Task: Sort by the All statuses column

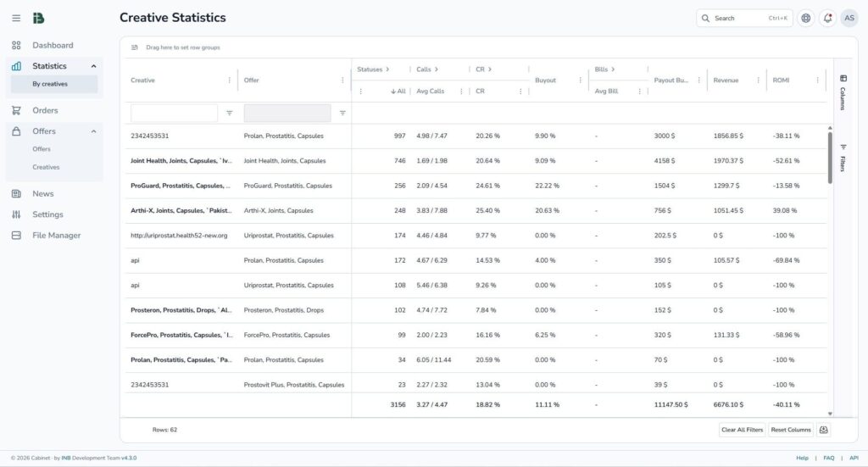Action: coord(398,92)
